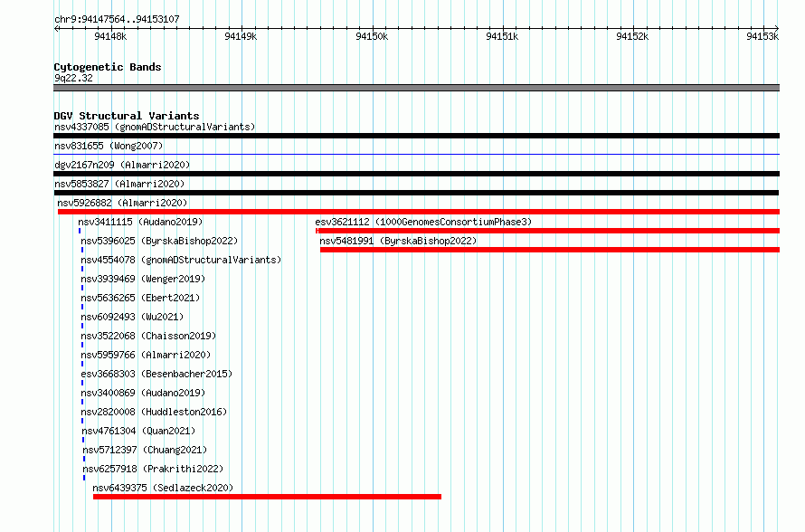The width and height of the screenshot is (805, 532).
Task: Click the nsv5959766 (Almarri2020) label
Action: (146, 355)
